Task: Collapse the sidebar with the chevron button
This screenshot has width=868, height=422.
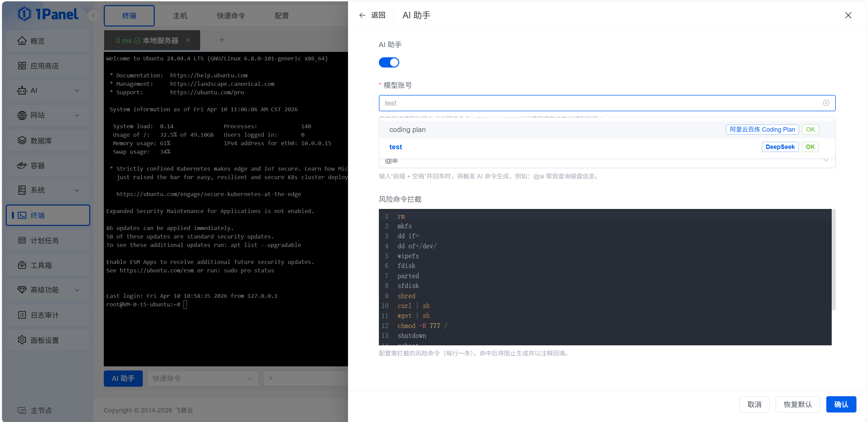Action: (x=93, y=15)
